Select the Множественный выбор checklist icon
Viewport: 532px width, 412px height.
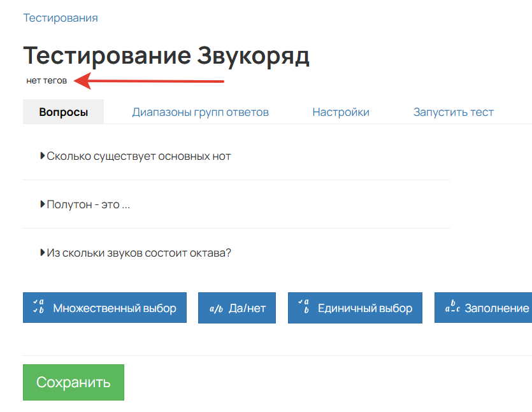(x=37, y=308)
